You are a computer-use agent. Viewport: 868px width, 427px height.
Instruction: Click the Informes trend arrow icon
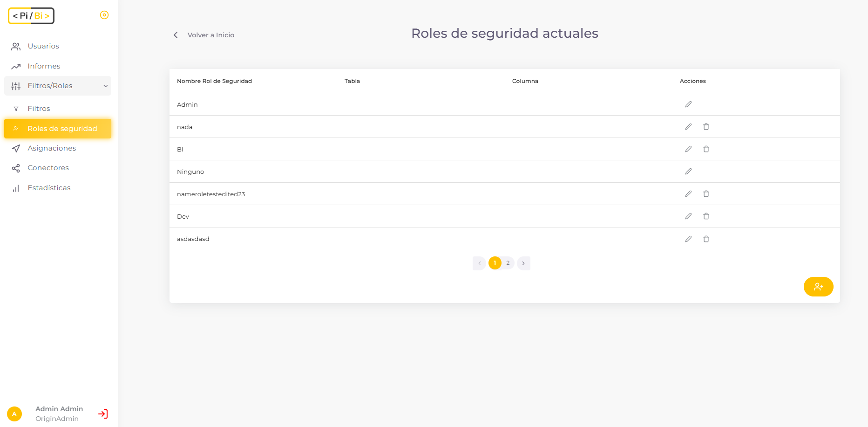pyautogui.click(x=16, y=66)
